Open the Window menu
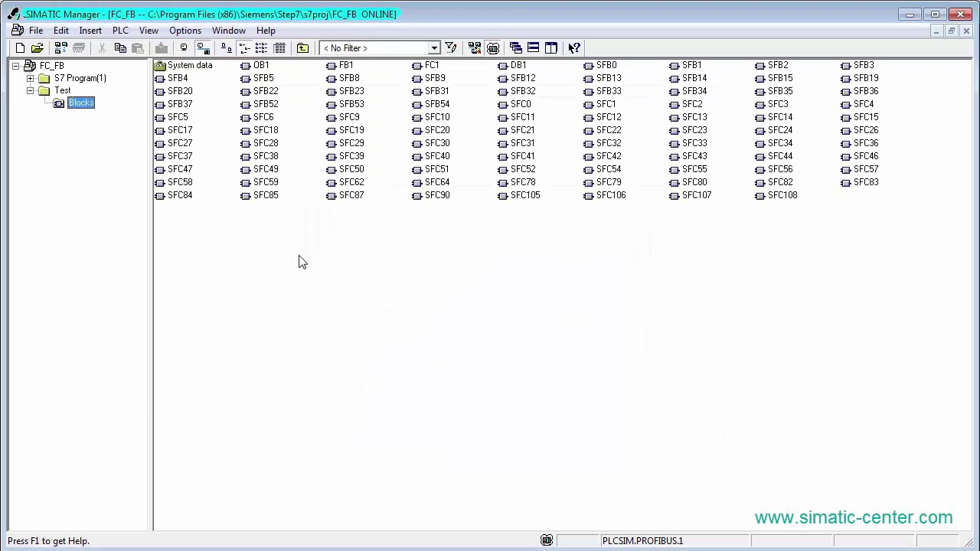 coord(229,31)
